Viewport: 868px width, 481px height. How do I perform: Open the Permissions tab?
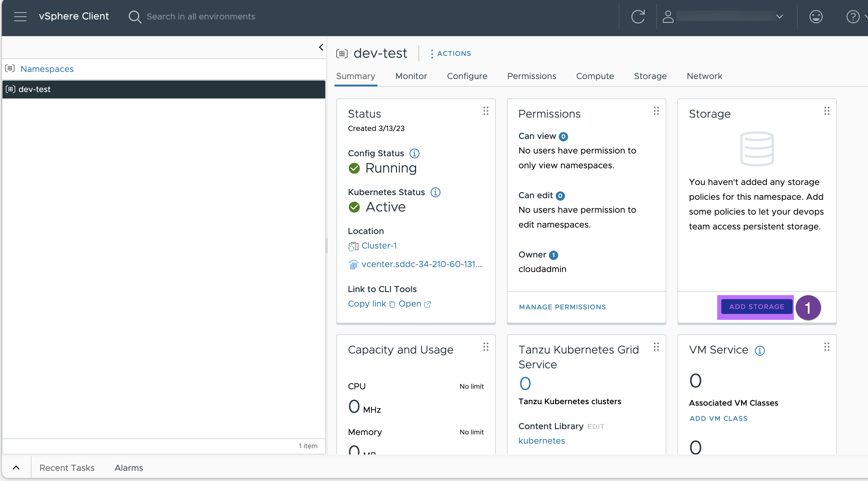pyautogui.click(x=531, y=76)
